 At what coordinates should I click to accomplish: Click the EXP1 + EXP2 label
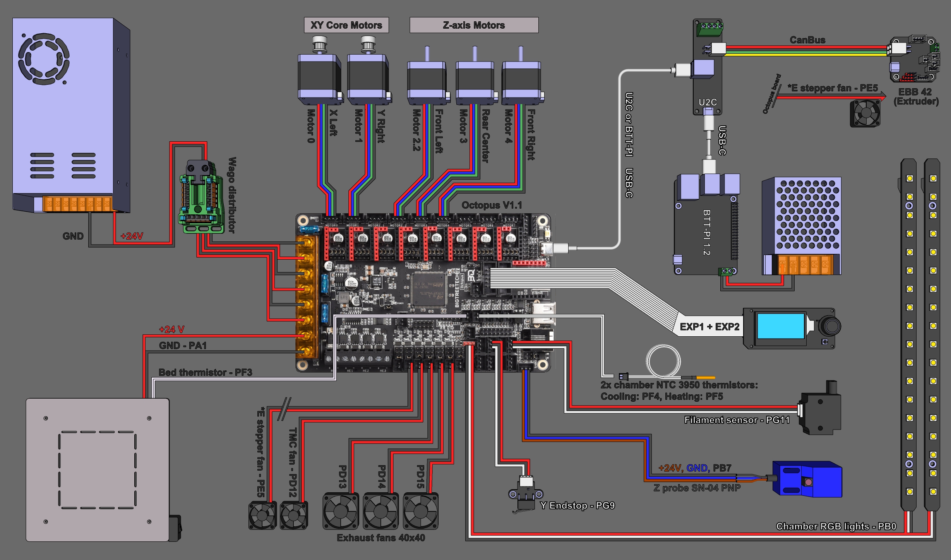709,327
